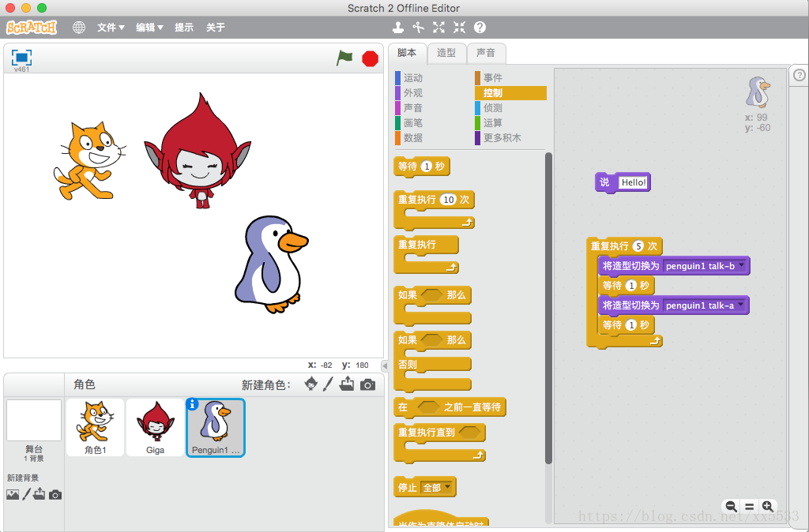
Task: Click the block palette scrollbar
Action: click(x=548, y=309)
